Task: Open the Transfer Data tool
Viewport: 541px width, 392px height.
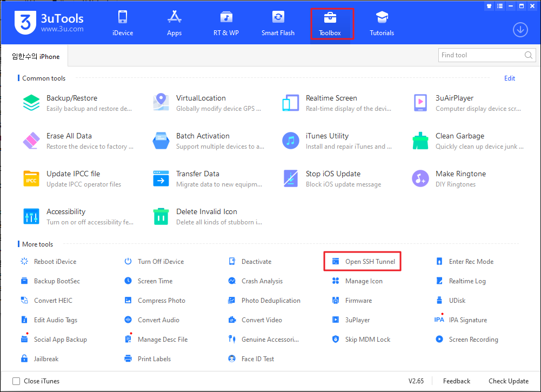Action: click(207, 179)
